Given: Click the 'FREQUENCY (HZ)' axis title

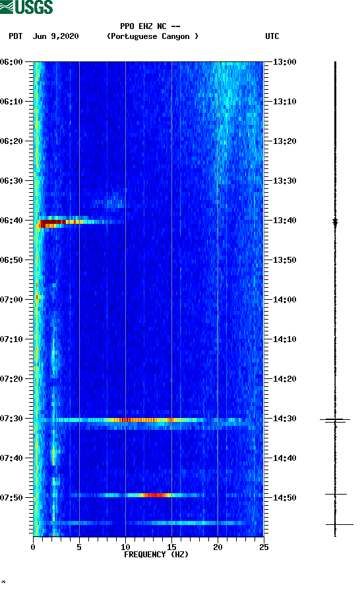Looking at the screenshot, I should point(156,555).
